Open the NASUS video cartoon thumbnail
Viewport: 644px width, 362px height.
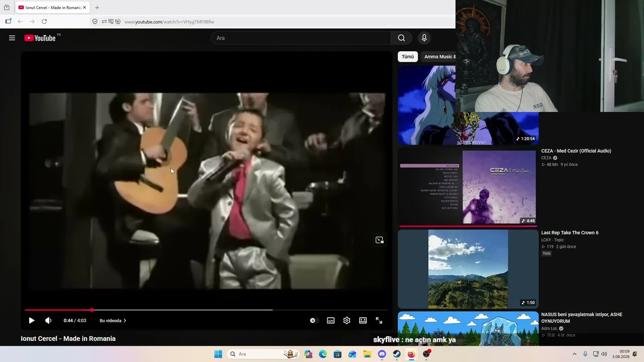click(x=468, y=329)
